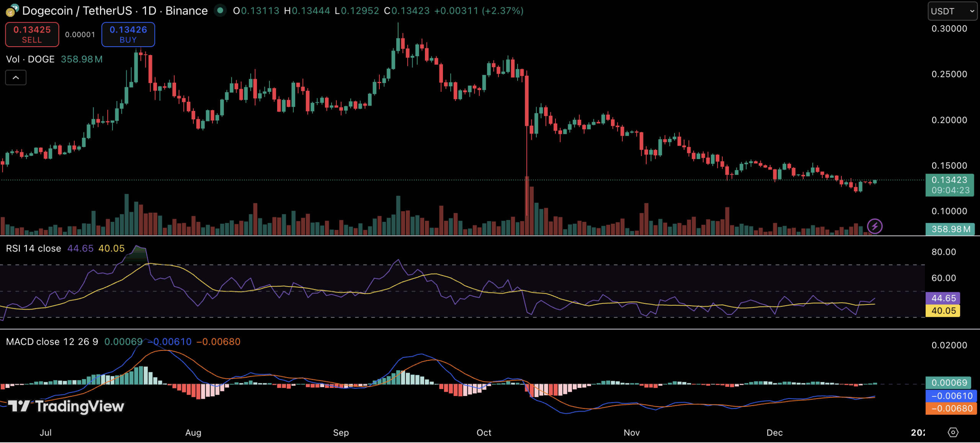Click the blue BUY price button

tap(128, 34)
